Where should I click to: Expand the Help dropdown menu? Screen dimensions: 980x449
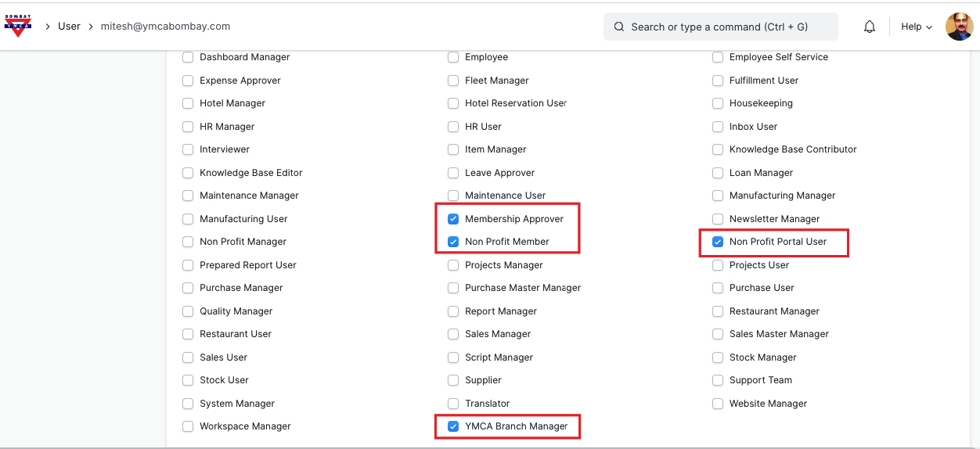[917, 27]
